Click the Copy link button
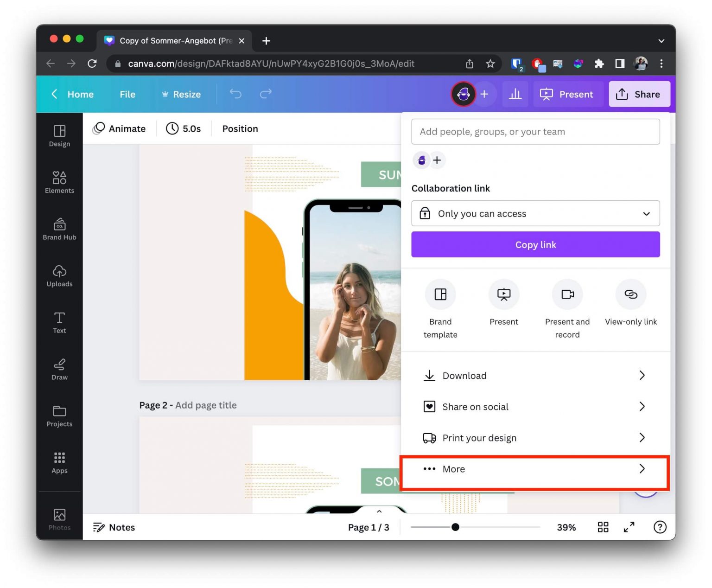The image size is (712, 588). click(x=535, y=244)
